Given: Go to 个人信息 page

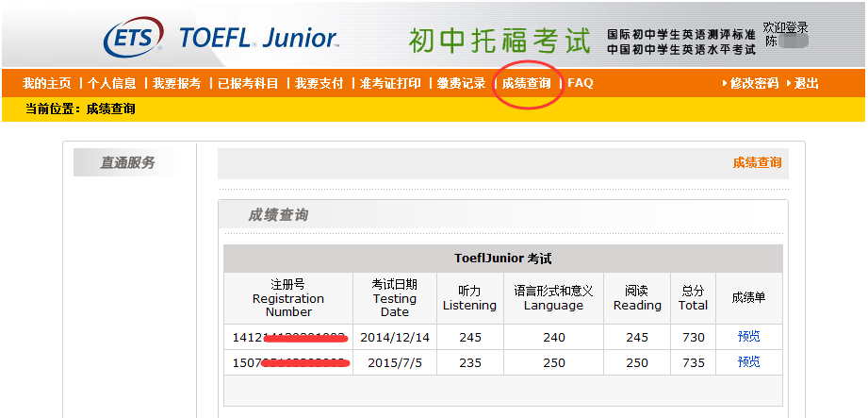Looking at the screenshot, I should point(112,83).
